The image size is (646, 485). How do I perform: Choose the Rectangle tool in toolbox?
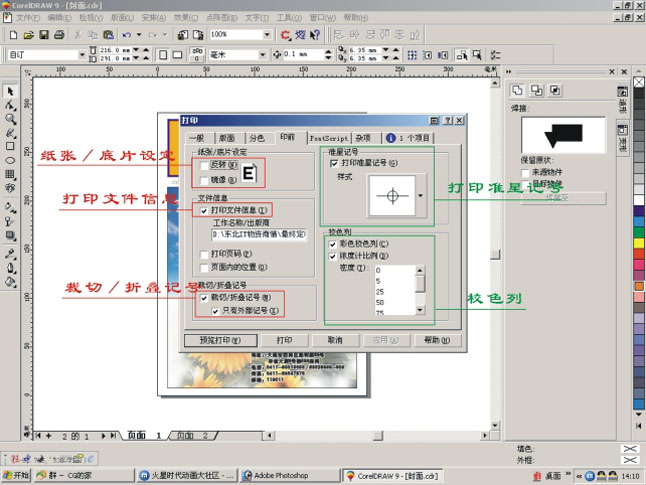pyautogui.click(x=10, y=145)
